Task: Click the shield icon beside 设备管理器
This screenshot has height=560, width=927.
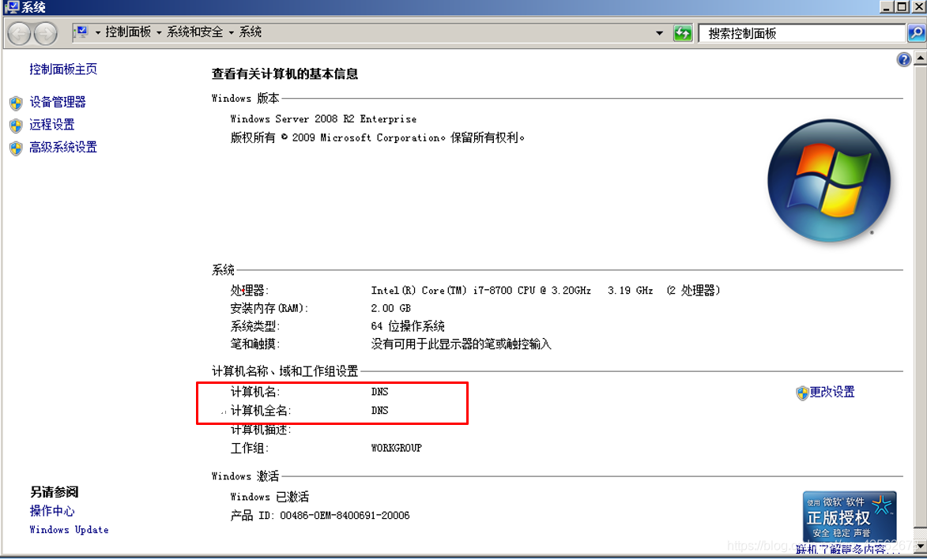Action: 16,103
